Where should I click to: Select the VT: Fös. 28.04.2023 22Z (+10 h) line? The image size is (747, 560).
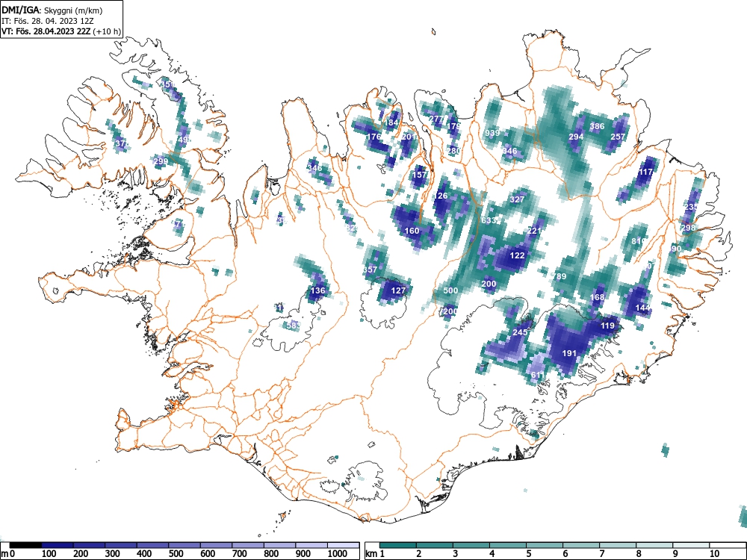point(61,31)
